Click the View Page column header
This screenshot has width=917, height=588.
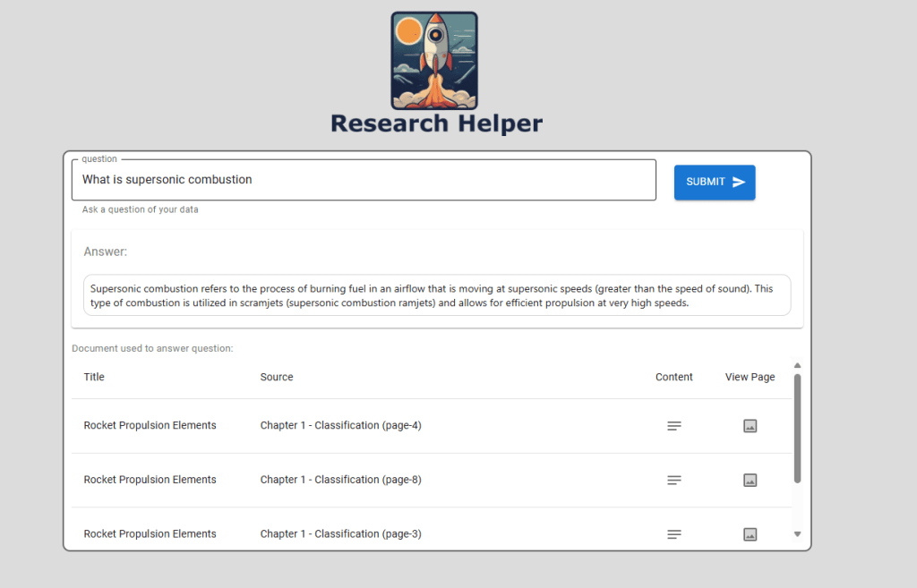[x=750, y=377]
